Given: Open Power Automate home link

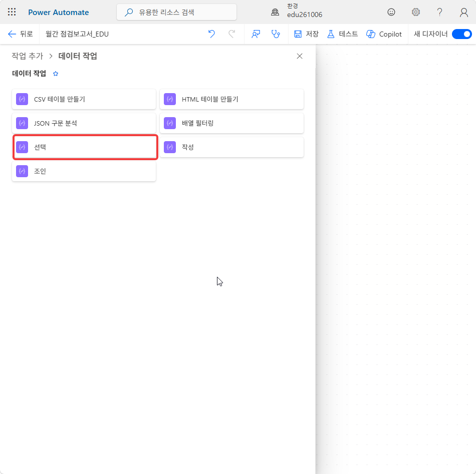Looking at the screenshot, I should coord(59,13).
